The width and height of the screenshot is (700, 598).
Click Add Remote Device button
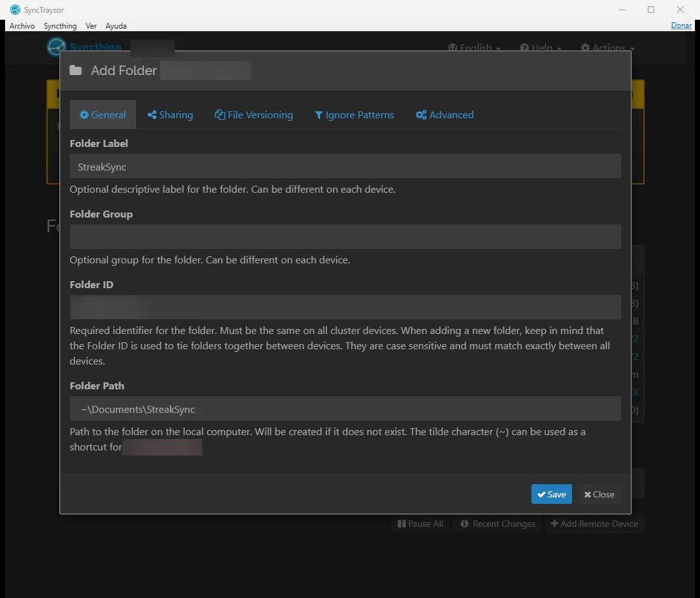[x=594, y=524]
